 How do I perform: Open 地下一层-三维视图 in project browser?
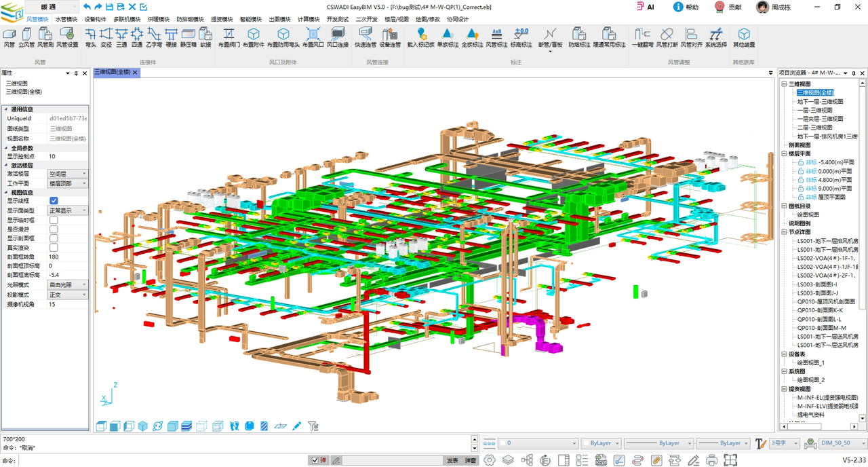coord(820,101)
